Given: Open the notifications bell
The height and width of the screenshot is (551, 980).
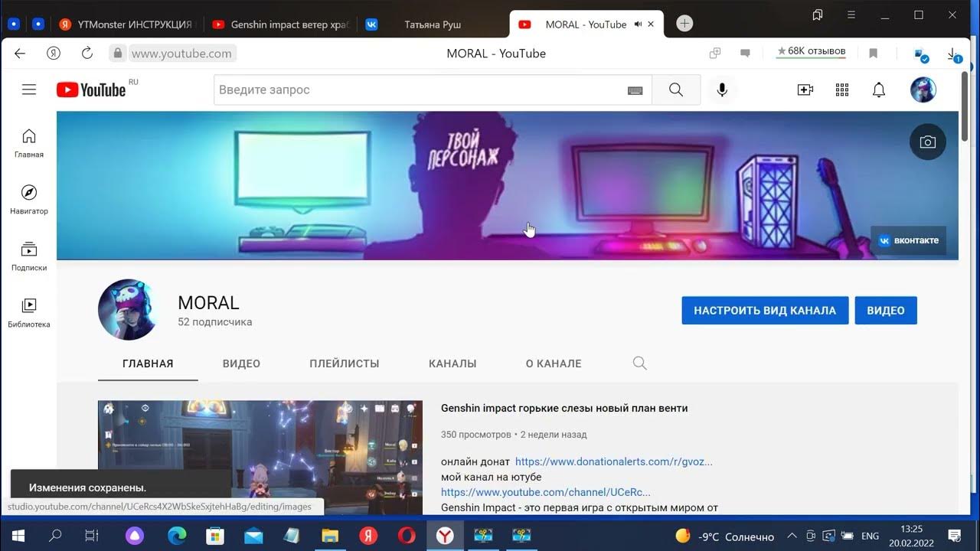Looking at the screenshot, I should (879, 90).
